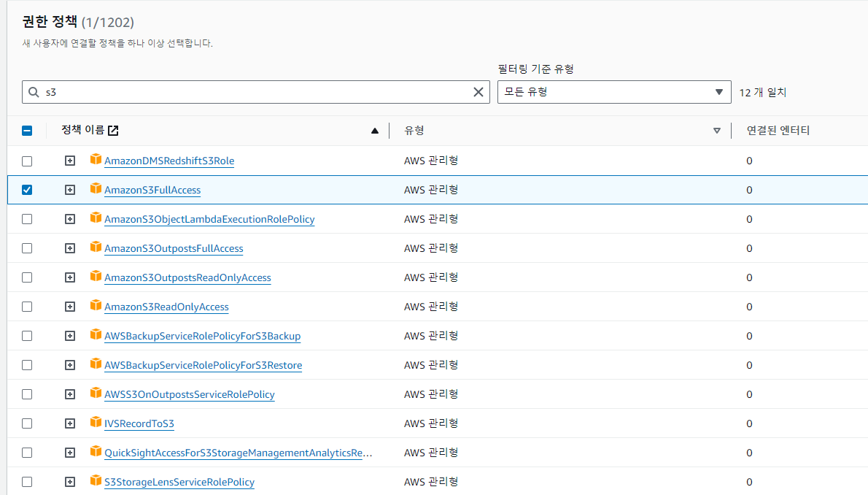Check AWSBackupServiceRolePolicyForS3Restore checkbox
Image resolution: width=868 pixels, height=495 pixels.
click(27, 365)
